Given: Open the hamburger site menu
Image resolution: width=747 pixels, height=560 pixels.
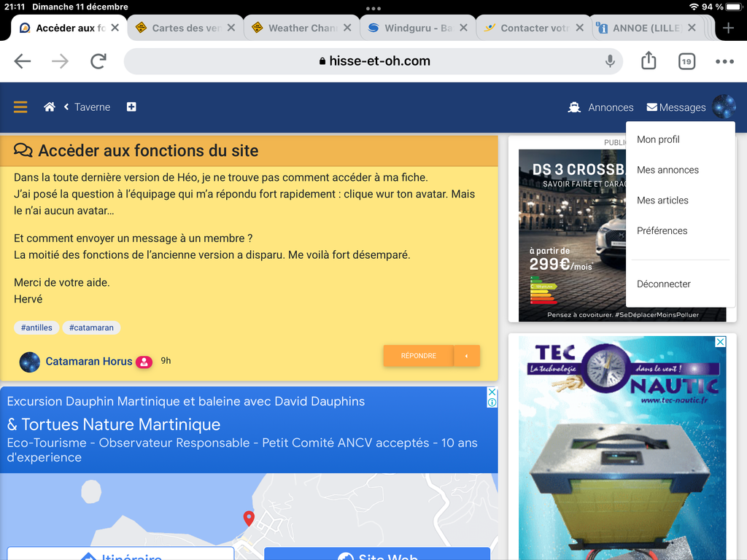Looking at the screenshot, I should coord(20,107).
